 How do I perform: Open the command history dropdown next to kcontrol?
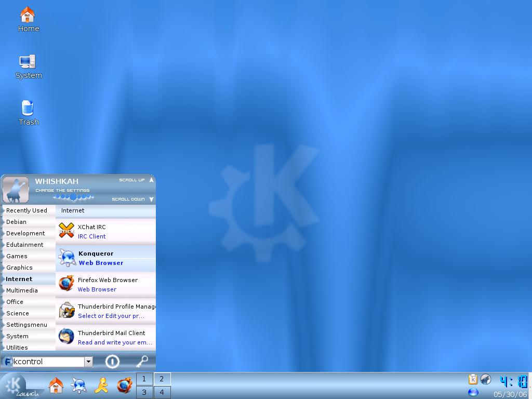(88, 362)
